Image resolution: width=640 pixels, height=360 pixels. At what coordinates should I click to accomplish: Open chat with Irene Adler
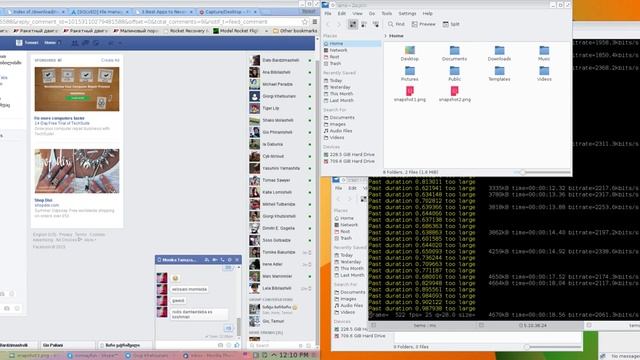(x=280, y=264)
